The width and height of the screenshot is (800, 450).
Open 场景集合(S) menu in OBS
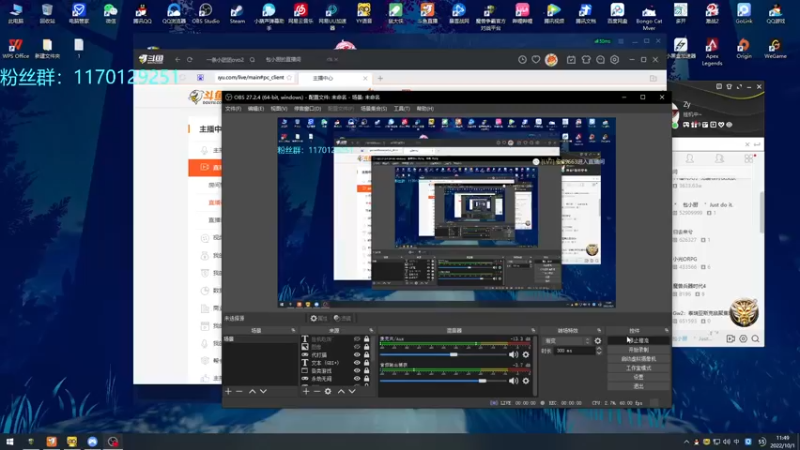coord(373,109)
